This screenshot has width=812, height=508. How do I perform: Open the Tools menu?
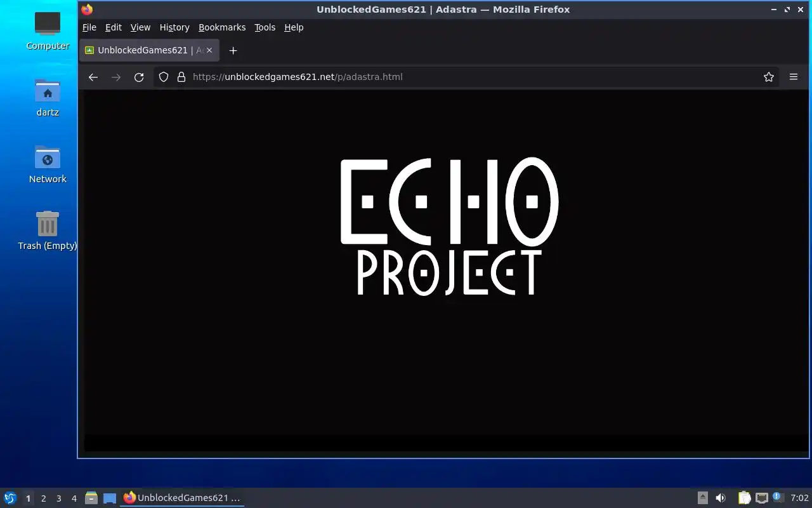265,27
